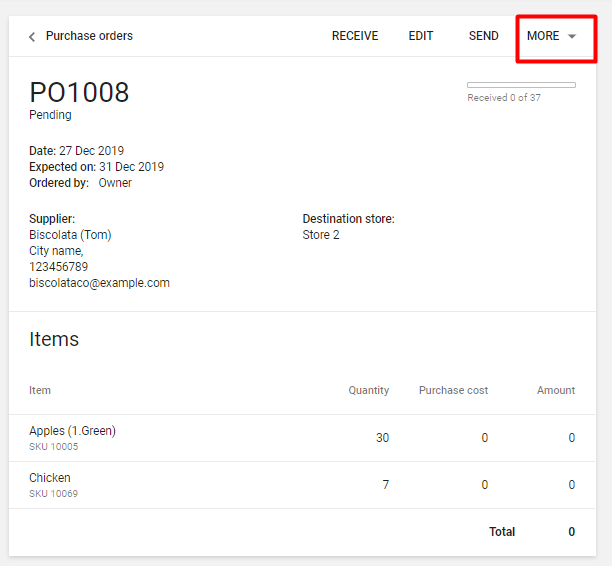Viewport: 612px width, 566px height.
Task: Click the Chicken amount value
Action: point(571,485)
